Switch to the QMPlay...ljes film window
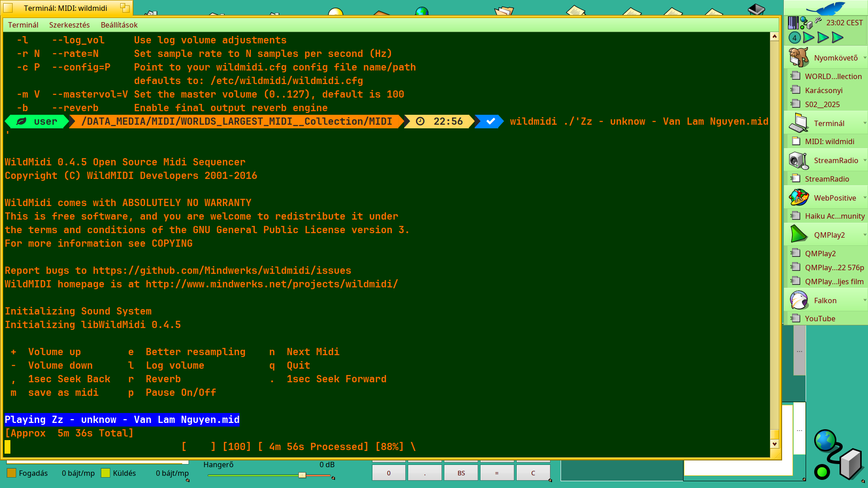The width and height of the screenshot is (868, 488). [827, 282]
